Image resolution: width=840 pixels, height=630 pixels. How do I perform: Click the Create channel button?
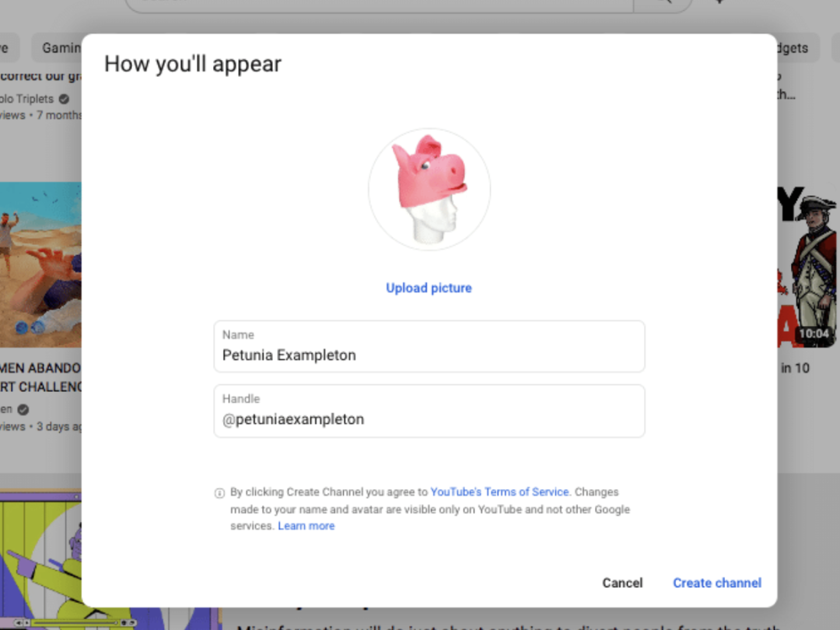point(717,583)
